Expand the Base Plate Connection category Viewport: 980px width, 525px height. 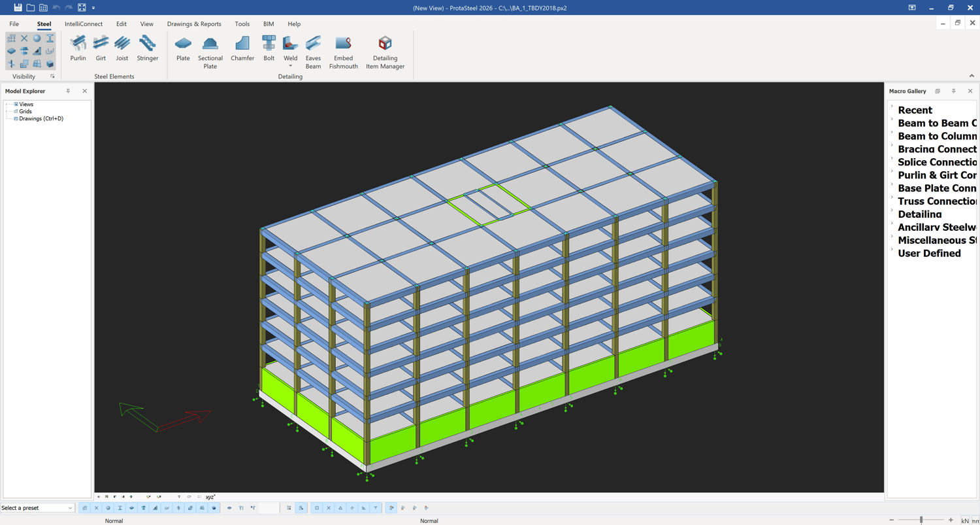[x=892, y=185]
